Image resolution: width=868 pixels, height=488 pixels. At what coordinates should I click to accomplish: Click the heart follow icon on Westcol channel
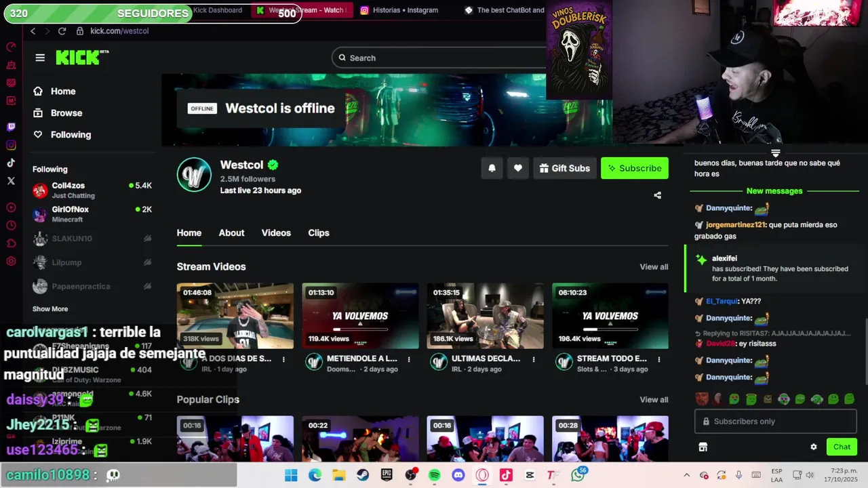point(518,168)
